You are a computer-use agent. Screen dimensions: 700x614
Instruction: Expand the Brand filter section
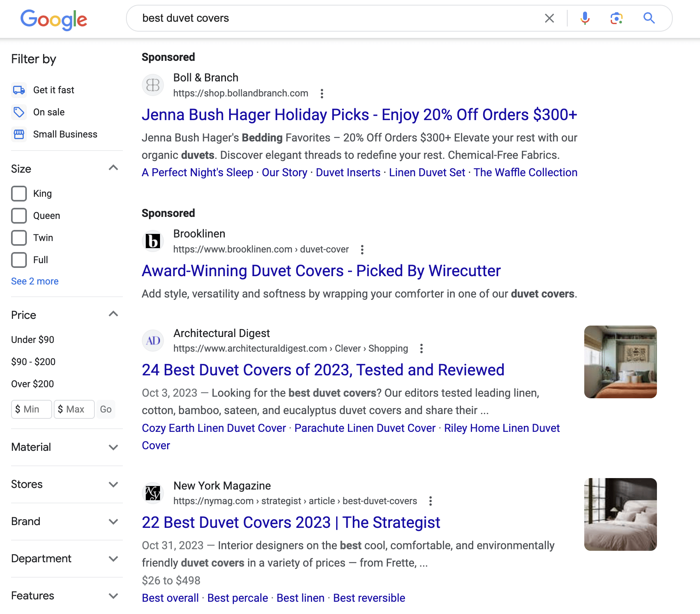tap(113, 521)
